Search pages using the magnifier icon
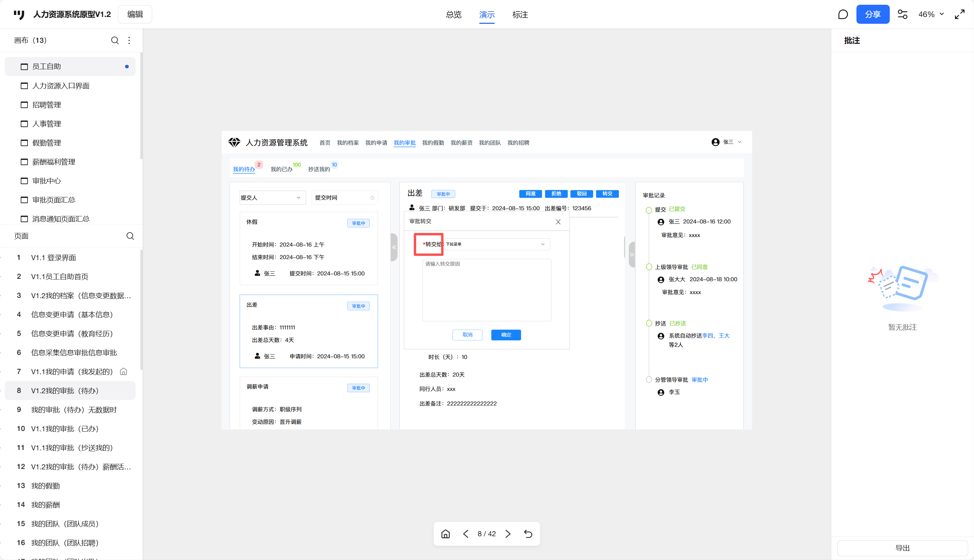Viewport: 974px width, 560px height. [x=130, y=236]
